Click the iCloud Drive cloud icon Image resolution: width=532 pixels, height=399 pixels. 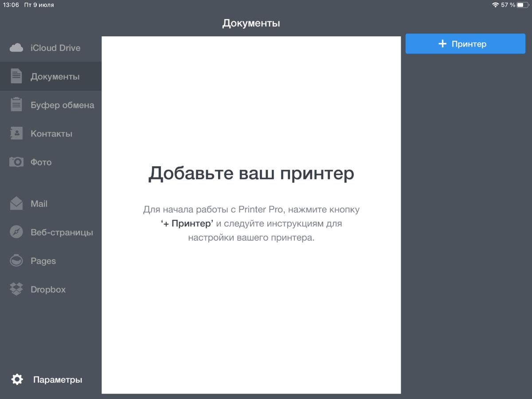point(16,48)
